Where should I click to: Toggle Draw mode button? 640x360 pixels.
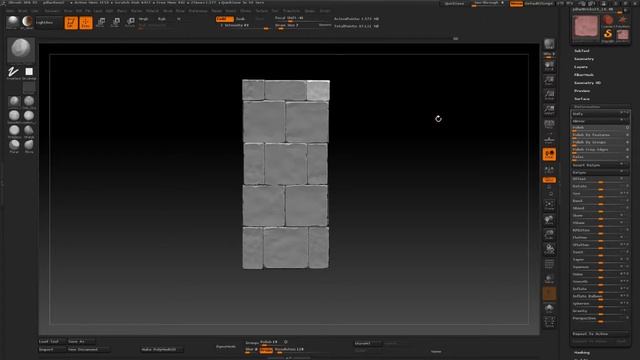coord(86,22)
